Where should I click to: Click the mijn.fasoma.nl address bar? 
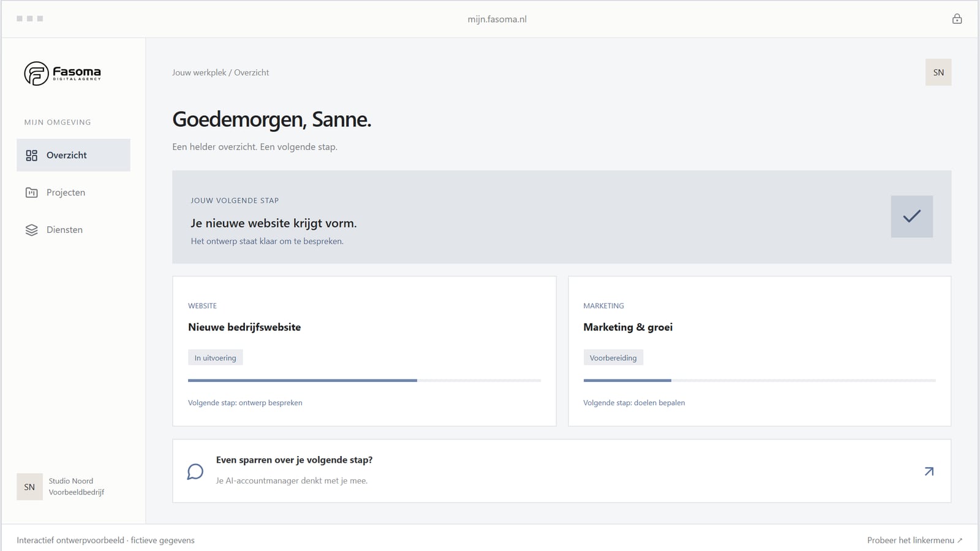click(497, 19)
